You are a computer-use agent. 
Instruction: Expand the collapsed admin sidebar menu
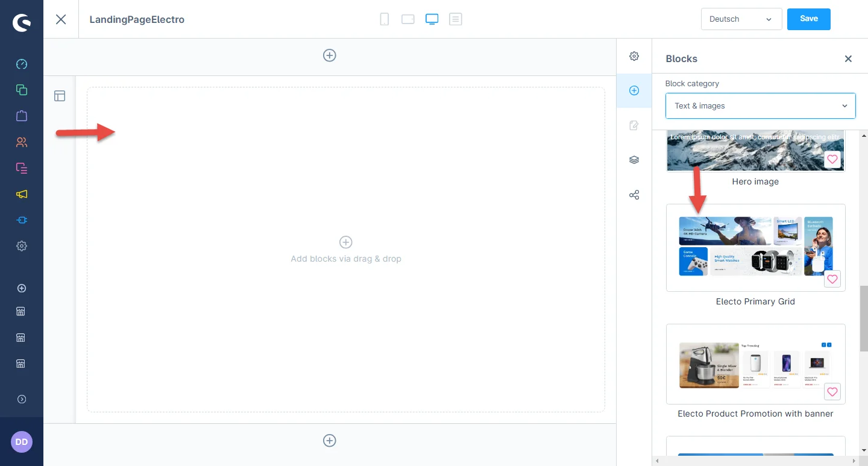(22, 399)
